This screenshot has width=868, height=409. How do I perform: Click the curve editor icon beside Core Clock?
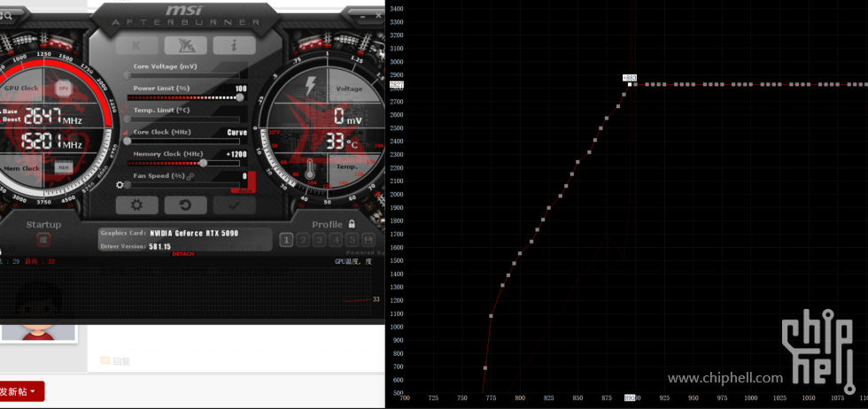(x=125, y=132)
